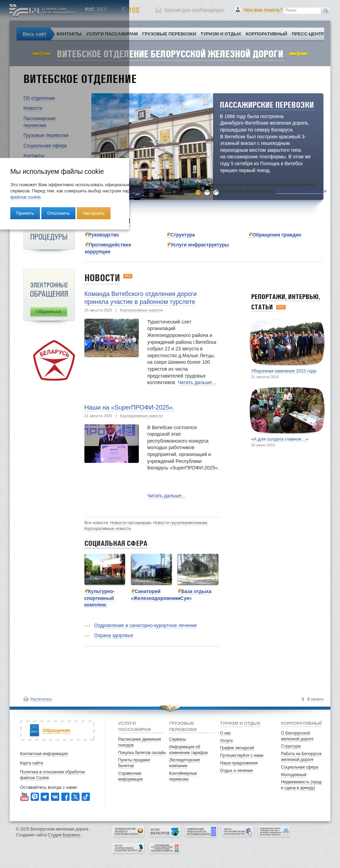Open 'Оздровление и санаторно-курортное лечение' link
This screenshot has height=868, width=340.
click(x=145, y=625)
